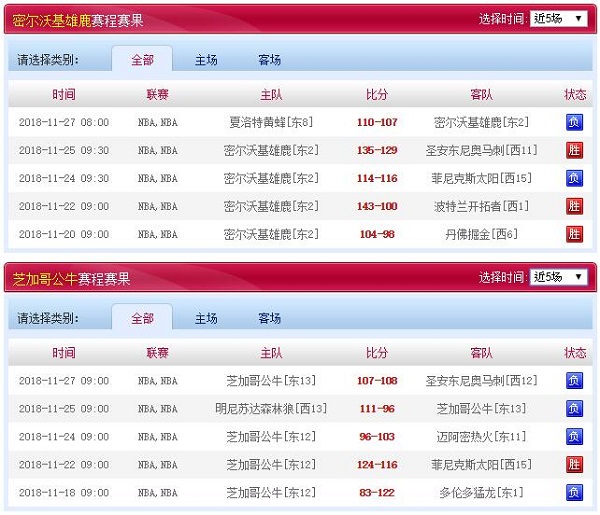The image size is (600, 515).
Task: Click 时间 column header in Bucks table
Action: pos(64,94)
